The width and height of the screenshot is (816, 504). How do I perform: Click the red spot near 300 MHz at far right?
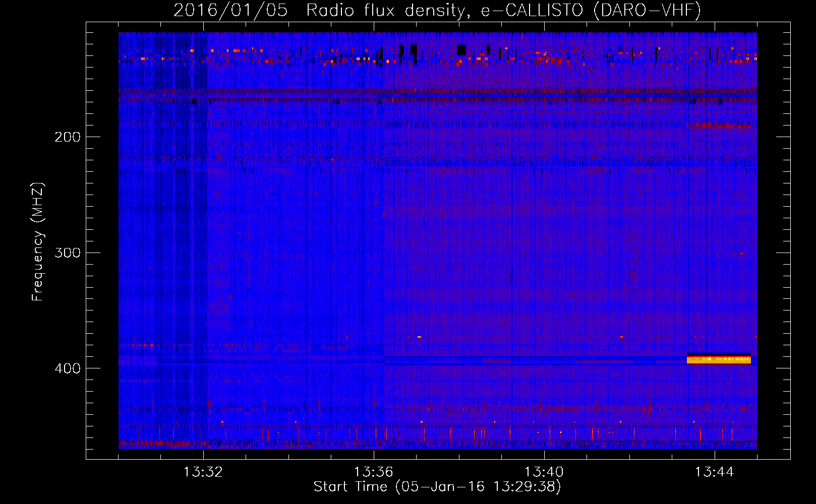coord(741,254)
